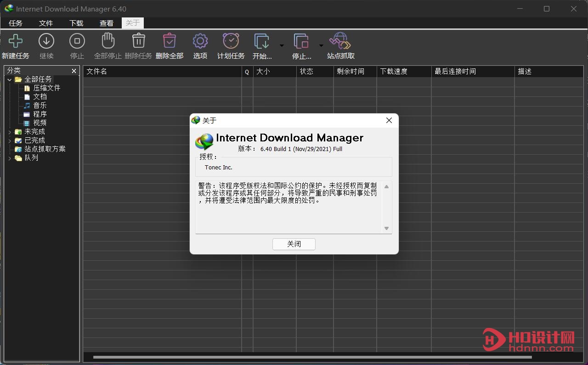Minimize the Internet Download Manager window

520,9
